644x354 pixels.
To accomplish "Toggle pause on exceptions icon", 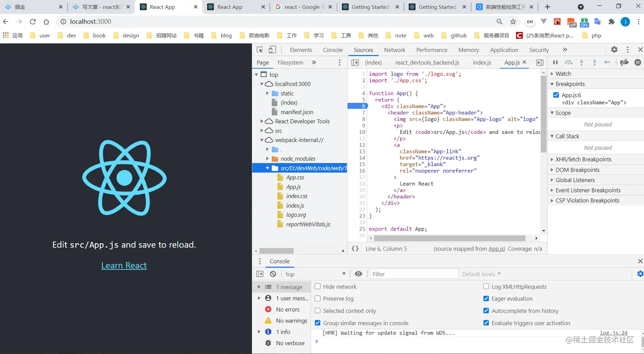I will (x=638, y=63).
